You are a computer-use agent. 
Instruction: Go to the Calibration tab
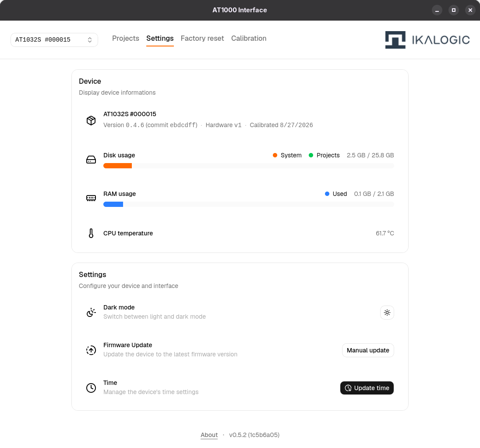pos(249,38)
